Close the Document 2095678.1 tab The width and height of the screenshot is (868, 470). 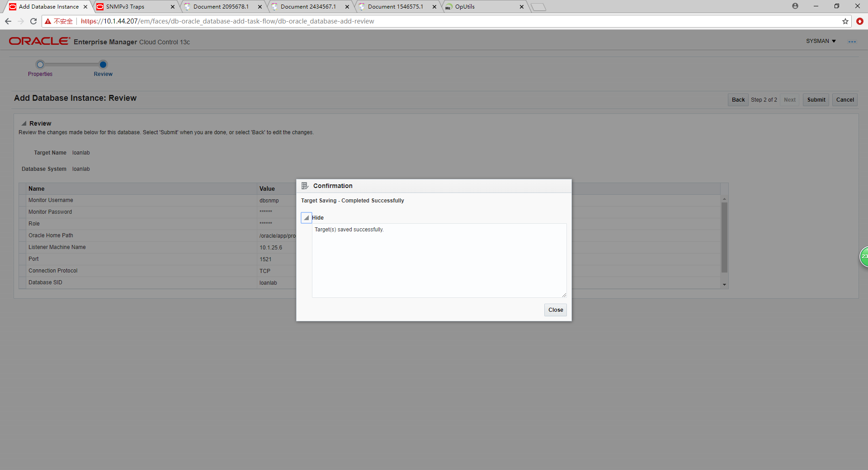pos(259,7)
